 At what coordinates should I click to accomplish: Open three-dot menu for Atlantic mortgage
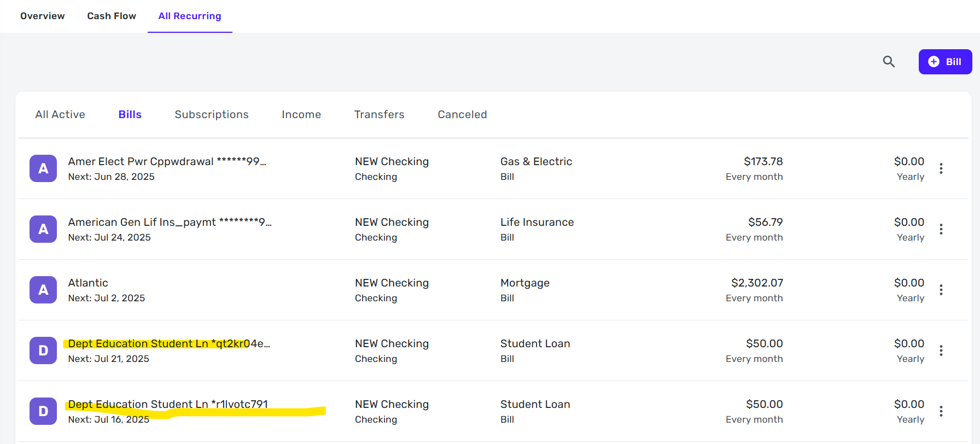pyautogui.click(x=941, y=290)
